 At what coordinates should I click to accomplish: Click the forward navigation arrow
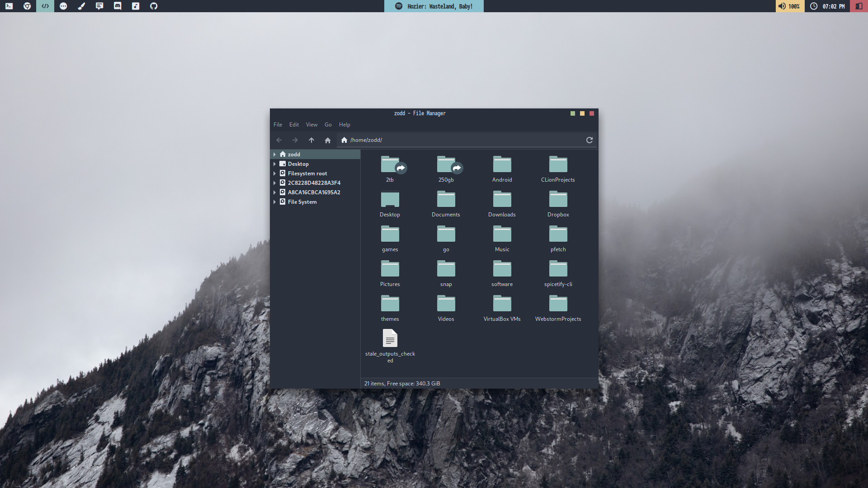pos(295,140)
